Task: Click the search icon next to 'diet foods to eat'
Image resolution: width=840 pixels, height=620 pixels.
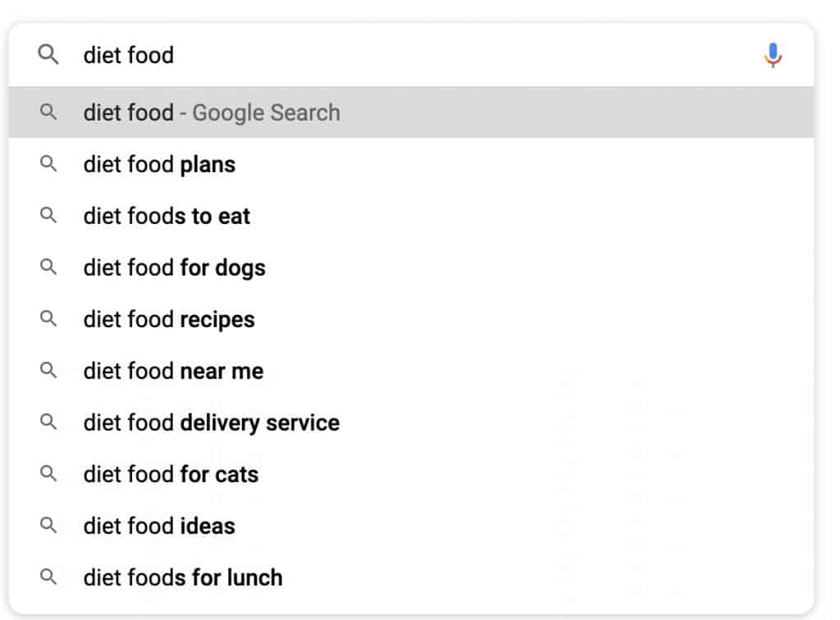Action: 49,216
